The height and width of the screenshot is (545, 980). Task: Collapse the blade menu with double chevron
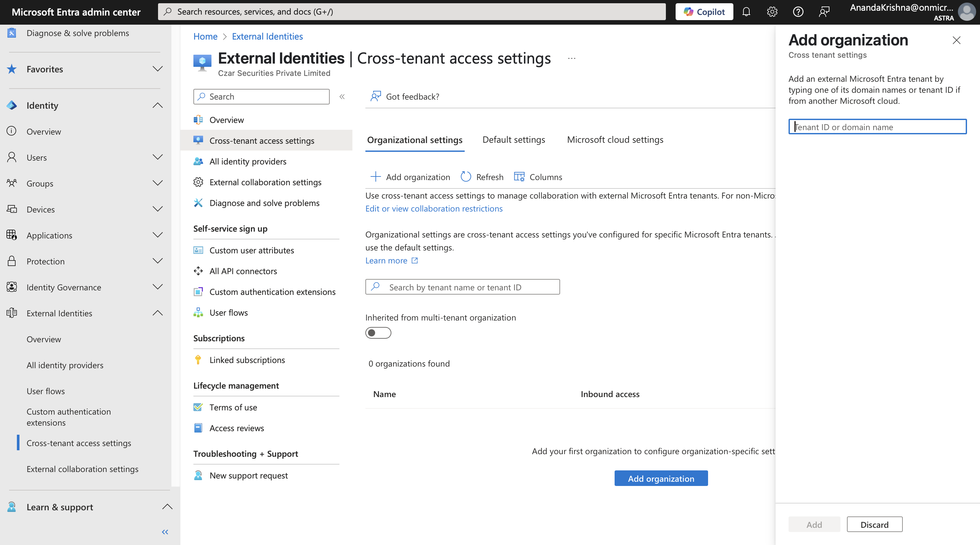coord(342,97)
